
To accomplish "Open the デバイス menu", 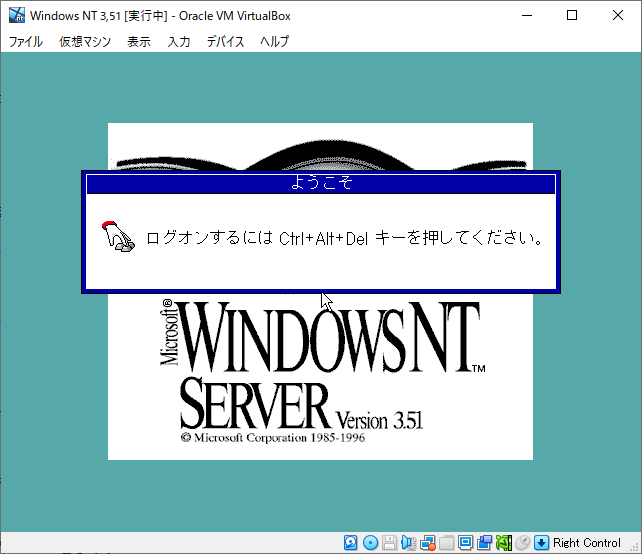I will pyautogui.click(x=225, y=41).
